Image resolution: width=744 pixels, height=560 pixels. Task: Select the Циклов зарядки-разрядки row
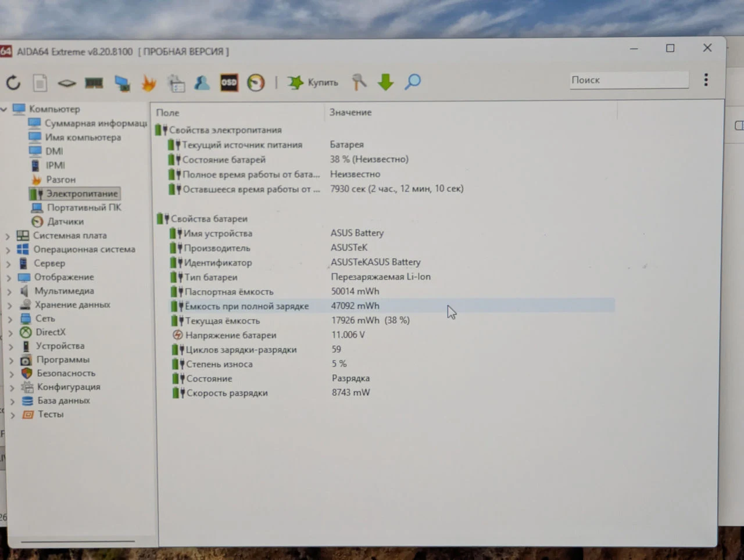(x=392, y=350)
